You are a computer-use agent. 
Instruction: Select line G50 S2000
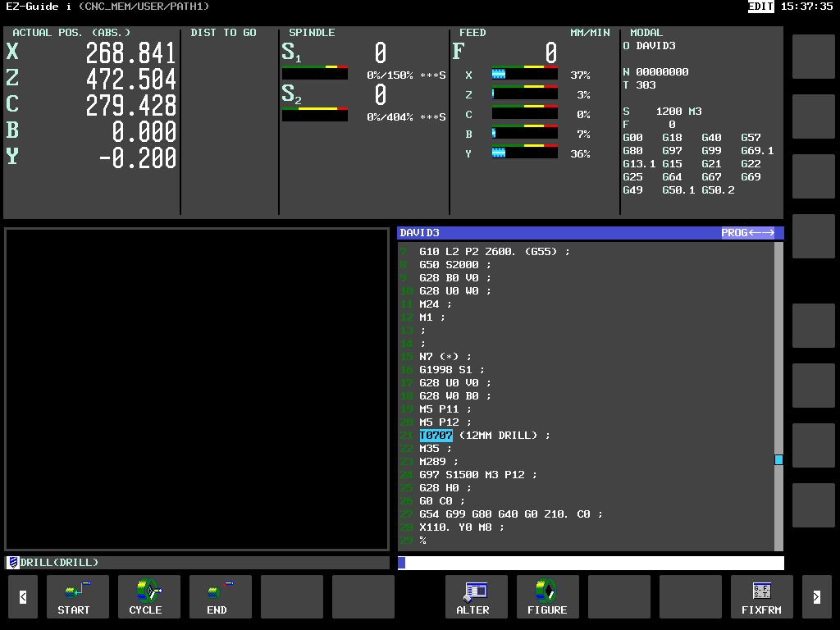click(455, 265)
